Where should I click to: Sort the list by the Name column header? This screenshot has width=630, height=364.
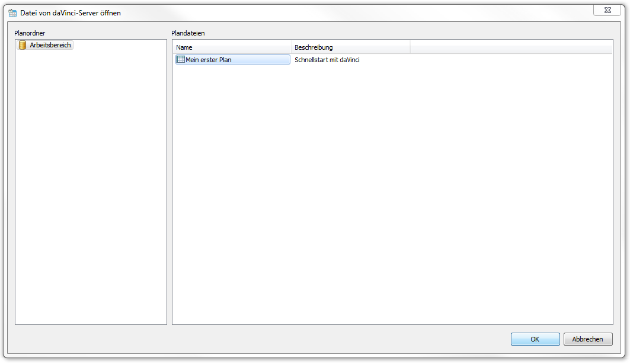[232, 47]
